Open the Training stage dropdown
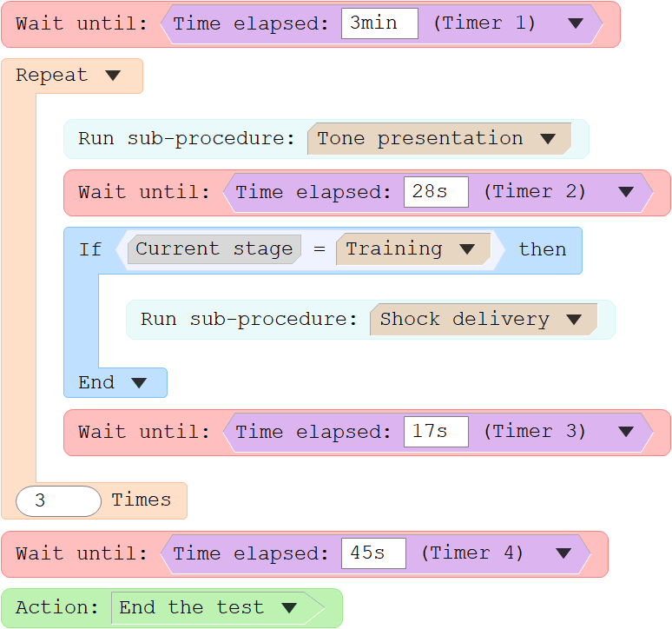The width and height of the screenshot is (672, 629). pyautogui.click(x=467, y=249)
